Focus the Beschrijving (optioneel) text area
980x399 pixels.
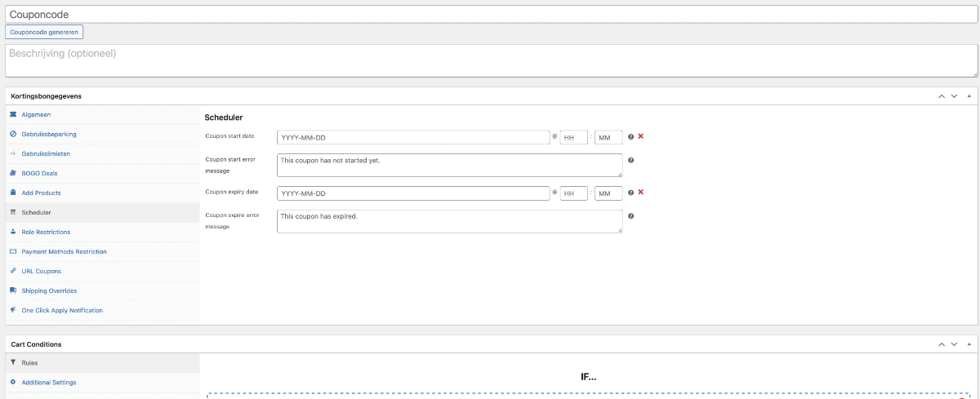click(491, 60)
